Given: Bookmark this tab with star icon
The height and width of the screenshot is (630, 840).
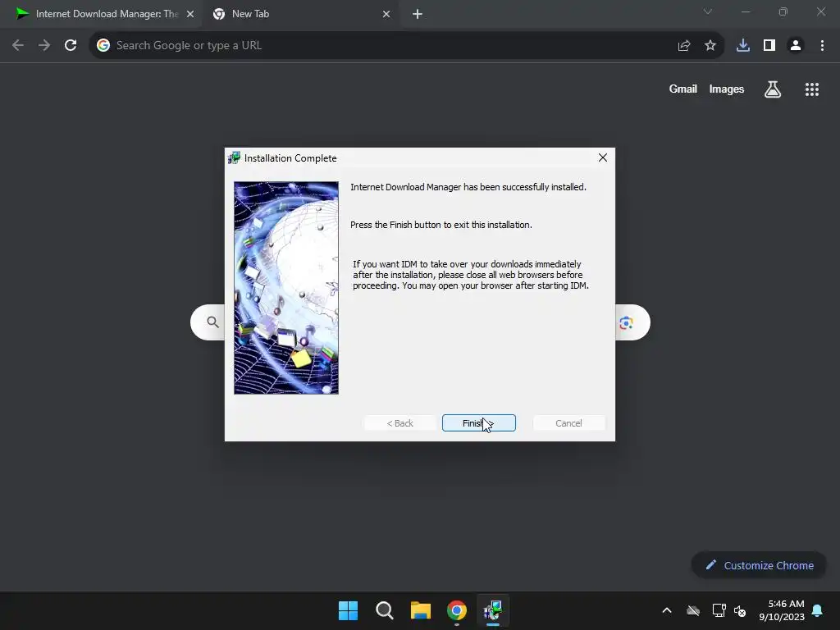Looking at the screenshot, I should tap(710, 46).
